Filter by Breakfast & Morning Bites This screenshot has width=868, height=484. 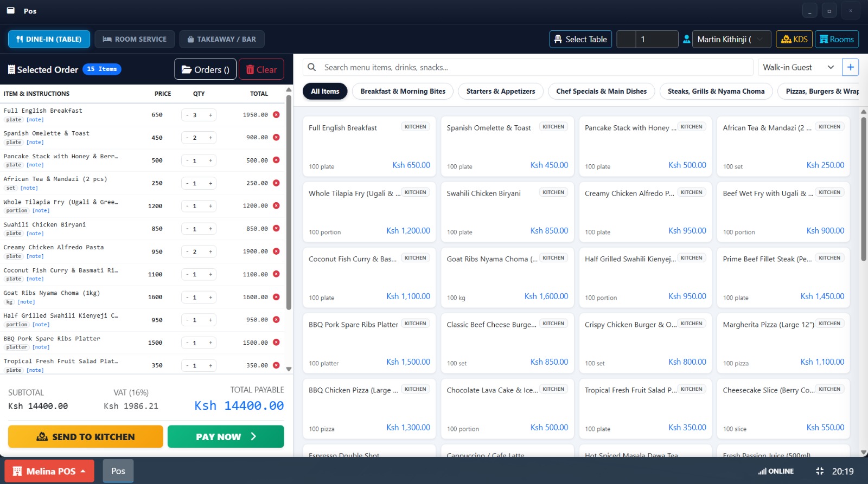[x=403, y=91]
